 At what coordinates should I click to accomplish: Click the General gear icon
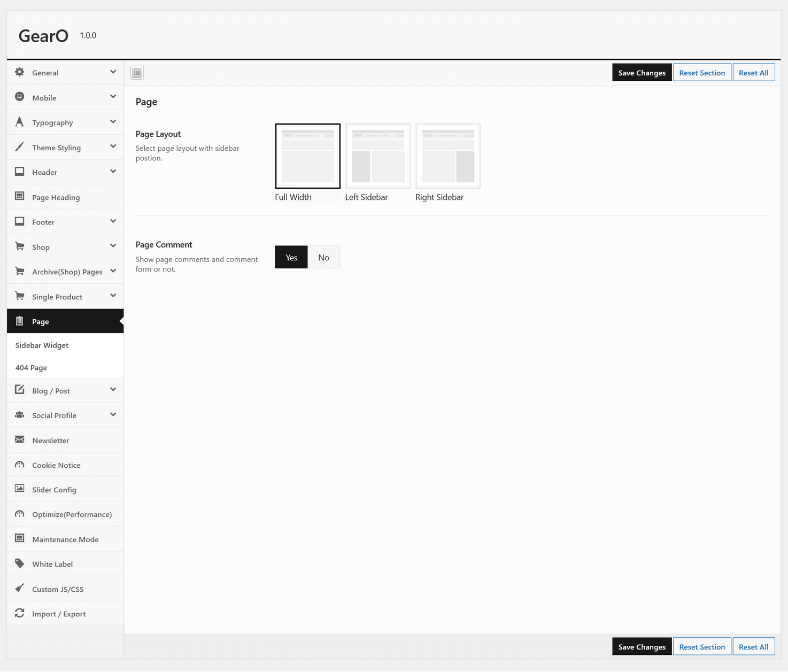coord(20,72)
